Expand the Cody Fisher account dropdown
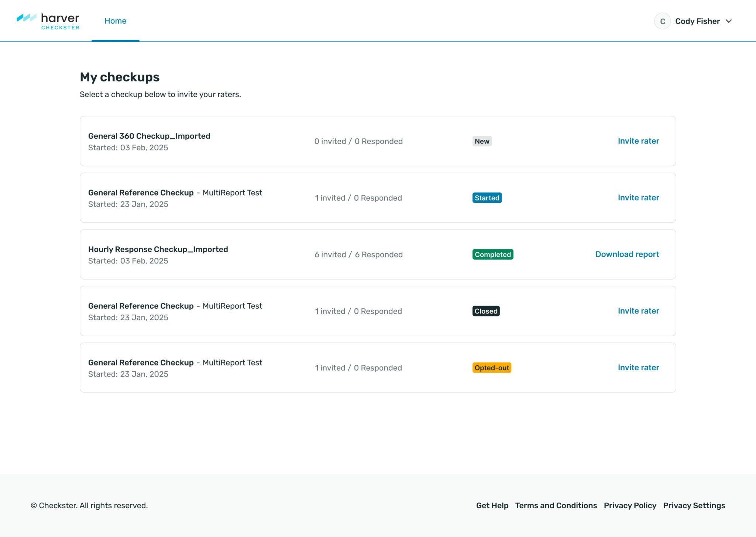Viewport: 756px width, 537px height. point(729,21)
